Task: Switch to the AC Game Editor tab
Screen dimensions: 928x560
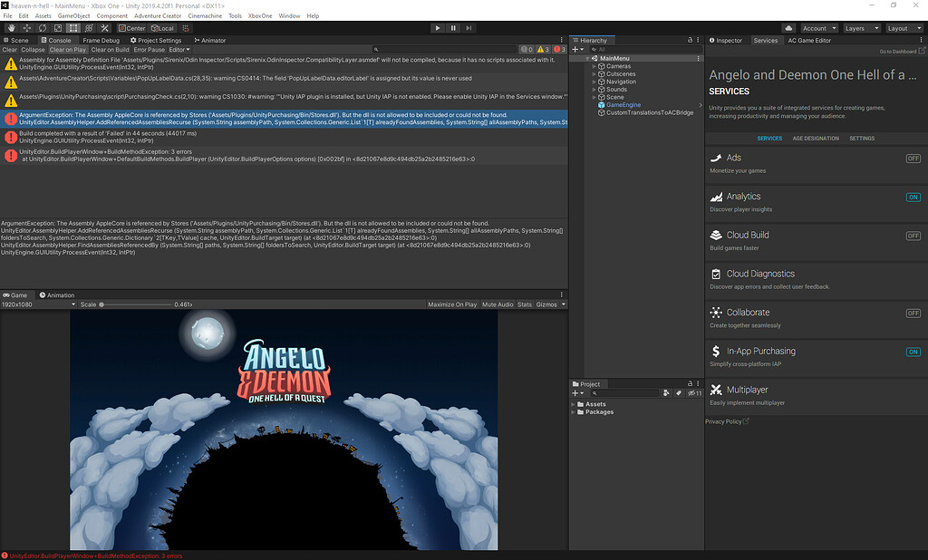Action: (809, 41)
